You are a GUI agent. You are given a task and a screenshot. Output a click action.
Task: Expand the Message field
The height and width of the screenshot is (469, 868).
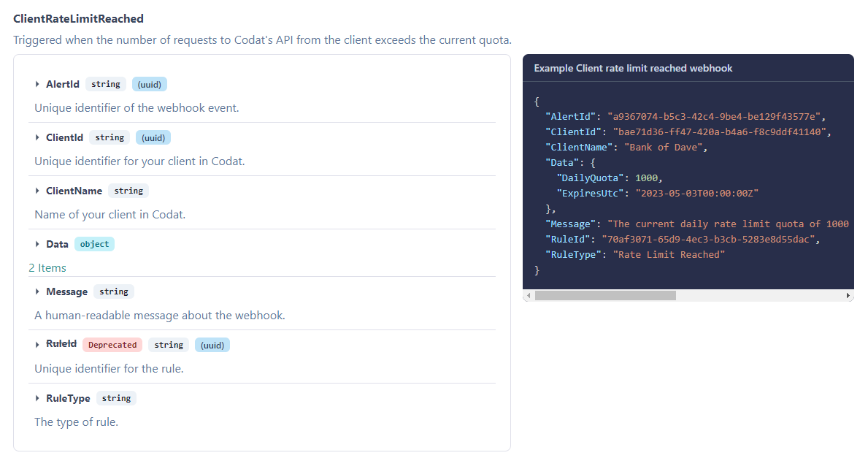37,291
